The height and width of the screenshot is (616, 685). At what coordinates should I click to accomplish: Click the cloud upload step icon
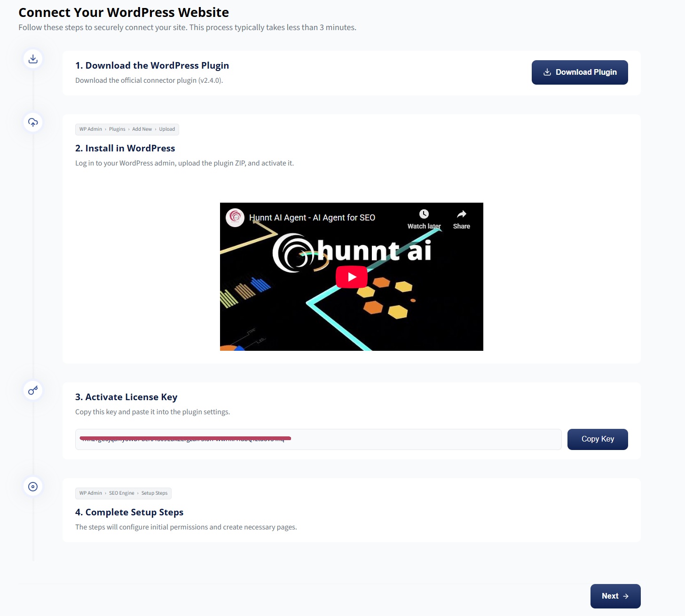[x=33, y=122]
